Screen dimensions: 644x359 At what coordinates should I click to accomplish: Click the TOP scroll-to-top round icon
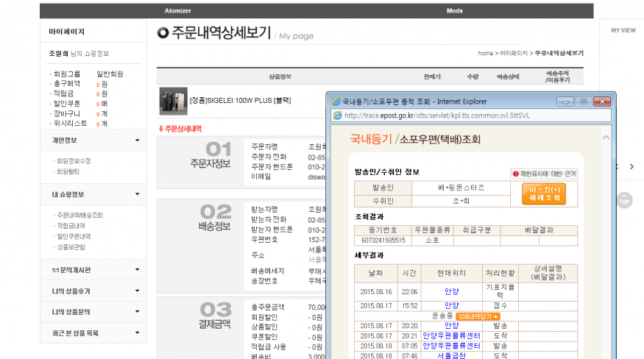(x=624, y=200)
